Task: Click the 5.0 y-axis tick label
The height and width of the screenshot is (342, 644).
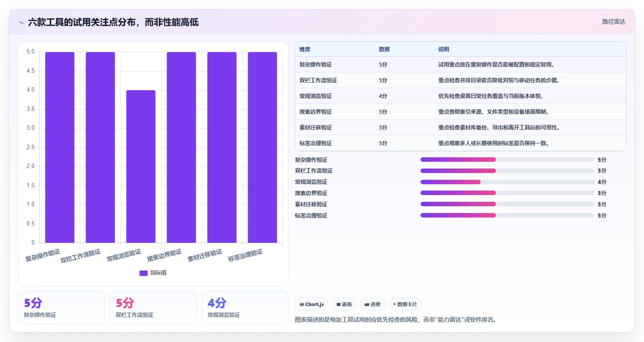Action: [30, 52]
